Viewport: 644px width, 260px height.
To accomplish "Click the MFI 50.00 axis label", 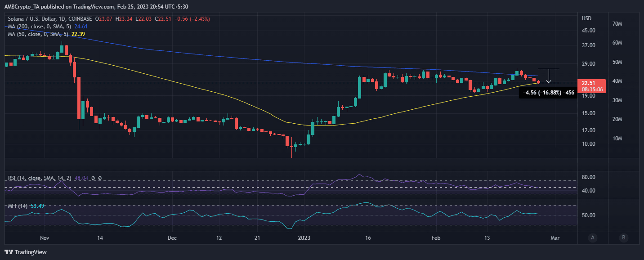I will click(589, 215).
